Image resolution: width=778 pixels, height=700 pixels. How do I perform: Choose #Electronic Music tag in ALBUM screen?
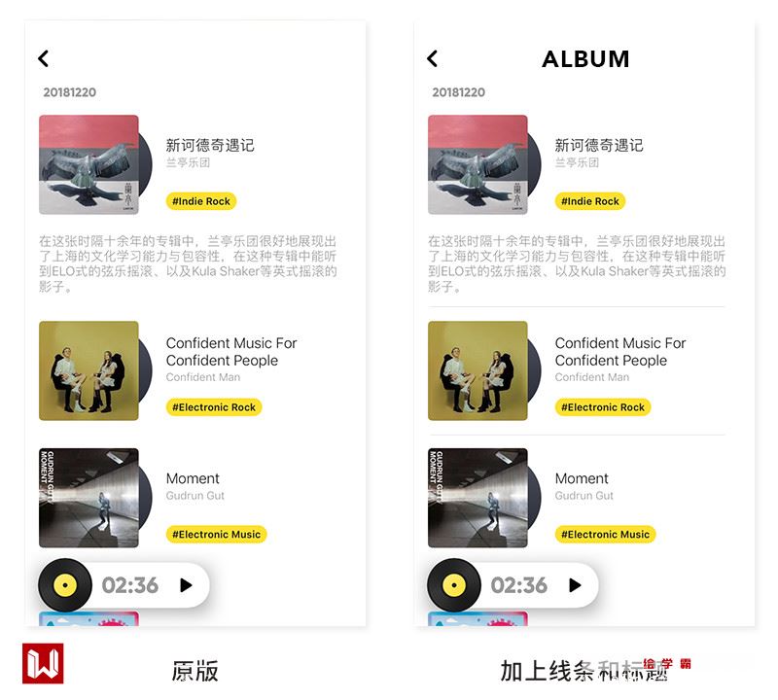[x=605, y=535]
